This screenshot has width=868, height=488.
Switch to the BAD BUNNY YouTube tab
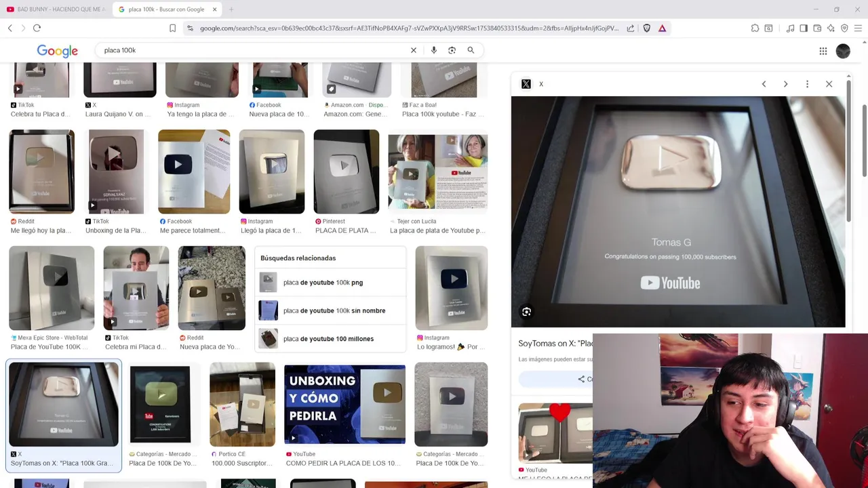tap(56, 9)
